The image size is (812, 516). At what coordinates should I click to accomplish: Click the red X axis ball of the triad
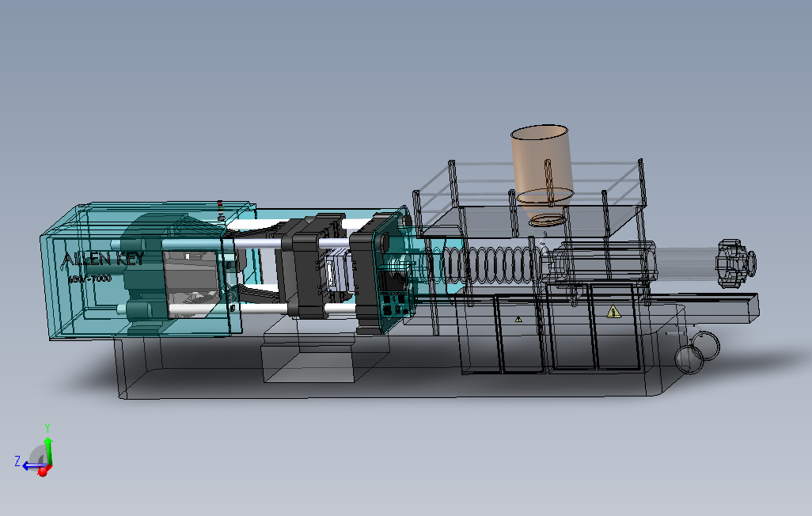43,471
